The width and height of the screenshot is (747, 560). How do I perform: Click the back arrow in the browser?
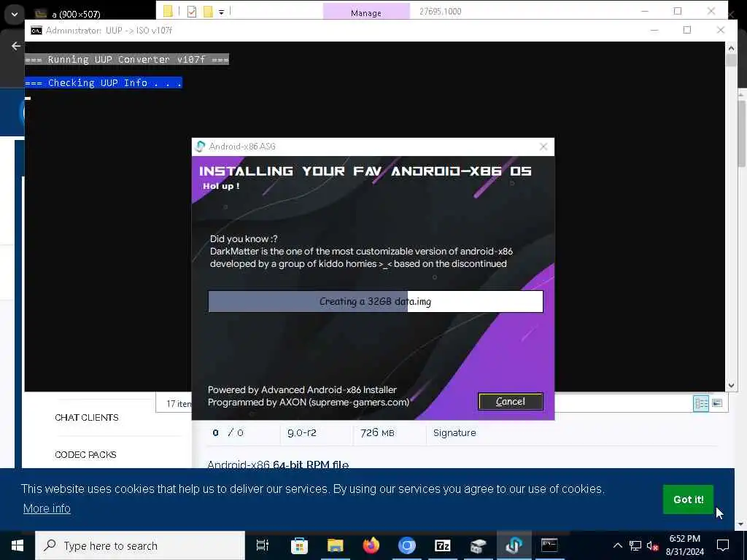click(16, 46)
